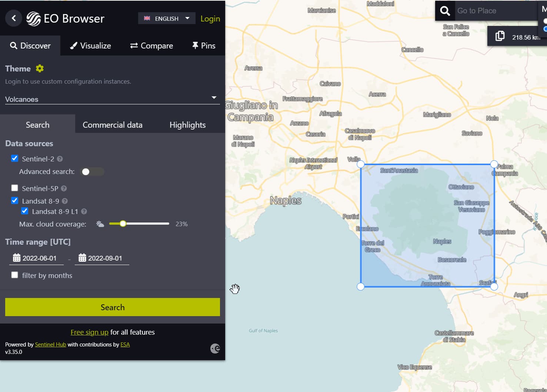The width and height of the screenshot is (547, 392).
Task: Select the bottom-left corner handle of the area
Action: pos(361,287)
